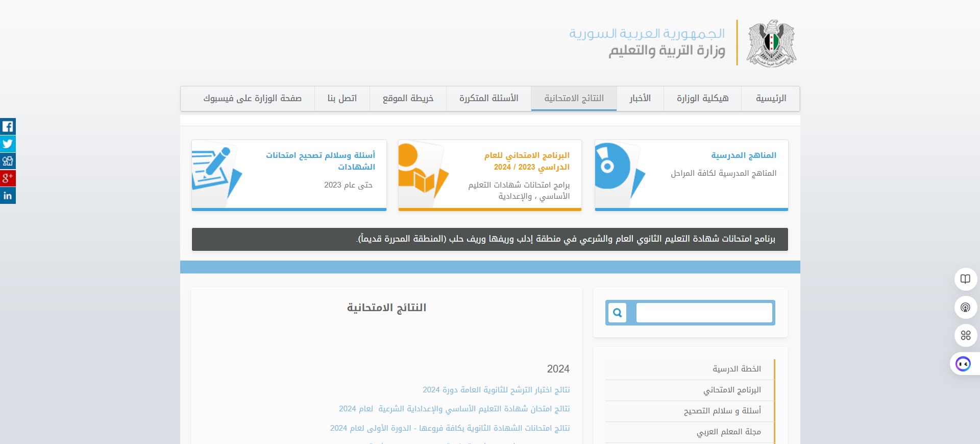Open خريطة الموقع site map menu item
This screenshot has width=980, height=444.
click(408, 98)
